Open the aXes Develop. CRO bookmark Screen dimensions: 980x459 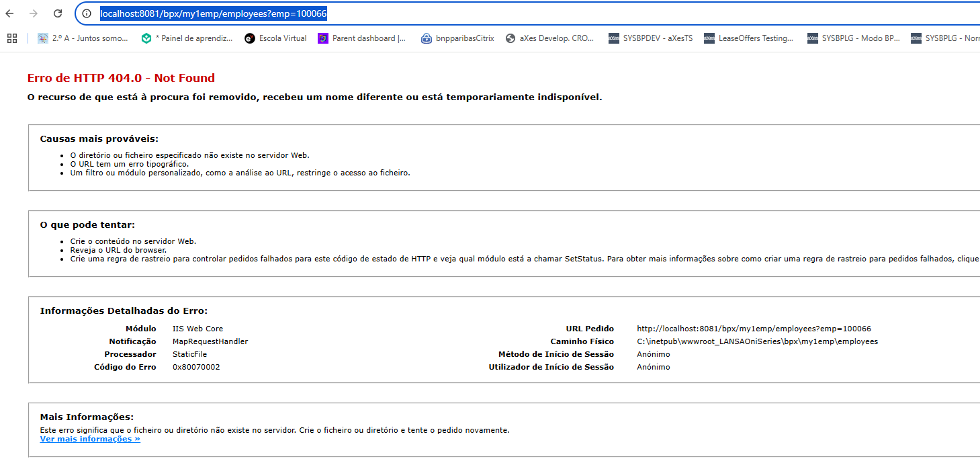(550, 38)
